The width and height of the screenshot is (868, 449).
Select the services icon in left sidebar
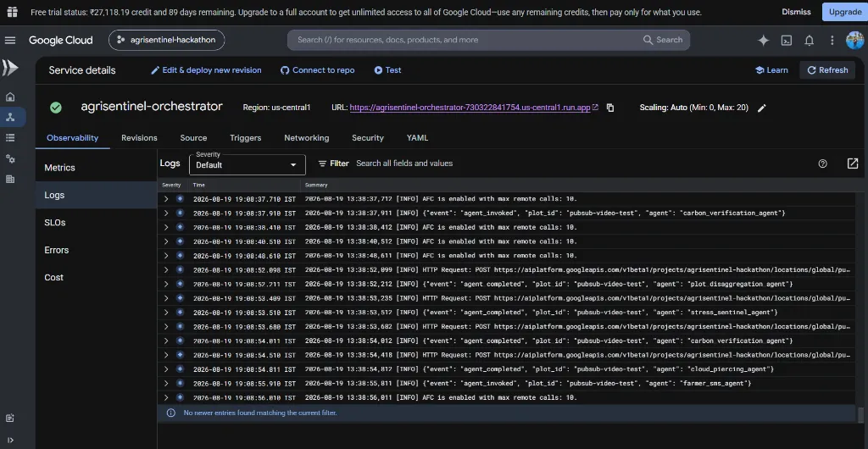click(x=10, y=117)
